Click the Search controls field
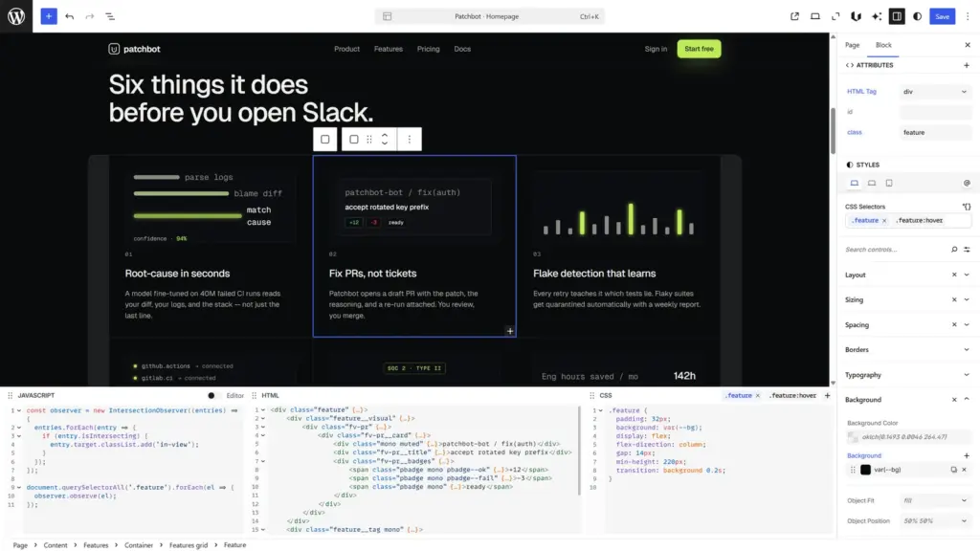 coord(896,250)
